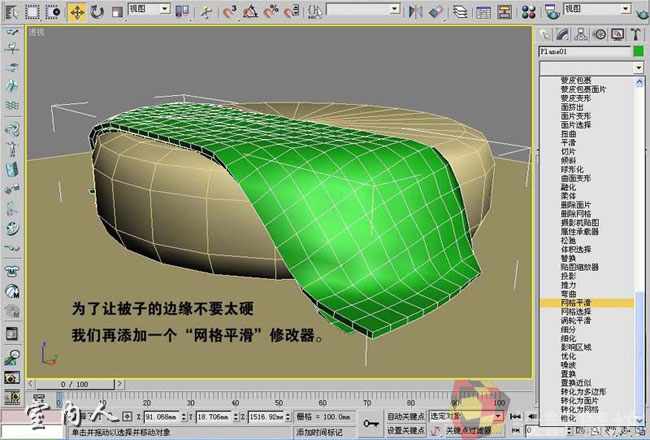Click the Mirror tool icon

pos(415,11)
